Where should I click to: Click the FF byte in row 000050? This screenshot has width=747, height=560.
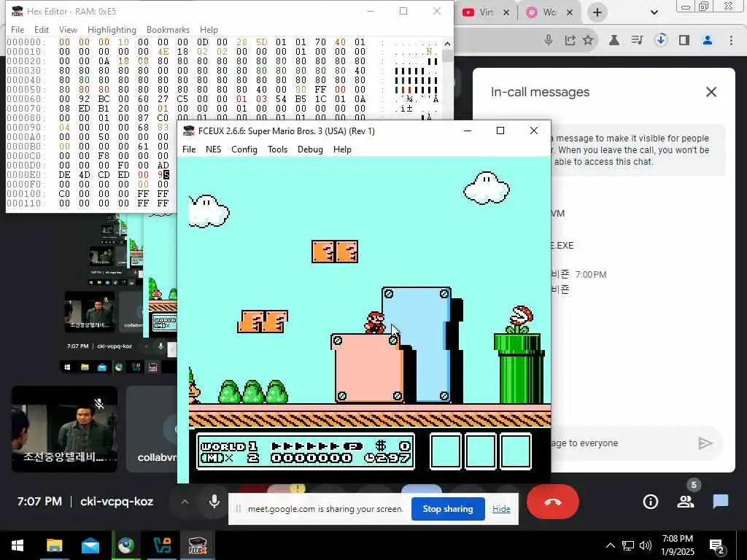tap(320, 90)
